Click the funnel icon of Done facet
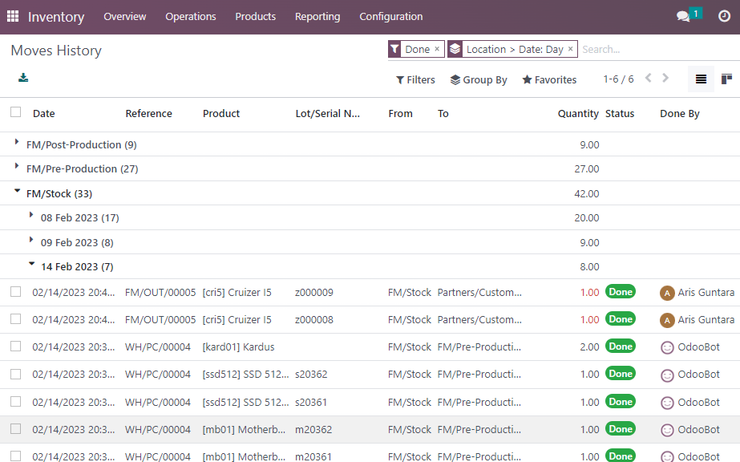 coord(395,49)
